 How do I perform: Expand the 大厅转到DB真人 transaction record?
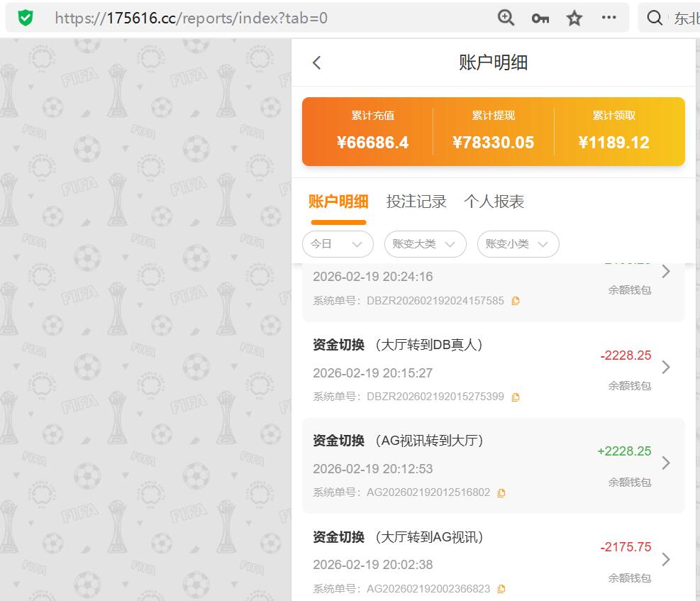(665, 368)
